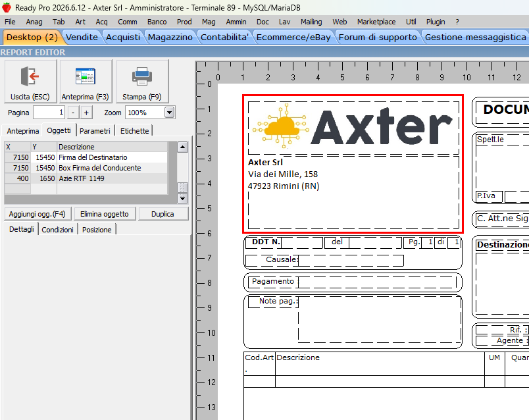The height and width of the screenshot is (420, 529).
Task: Click the Ready Pro strawberry app icon
Action: (7, 7)
